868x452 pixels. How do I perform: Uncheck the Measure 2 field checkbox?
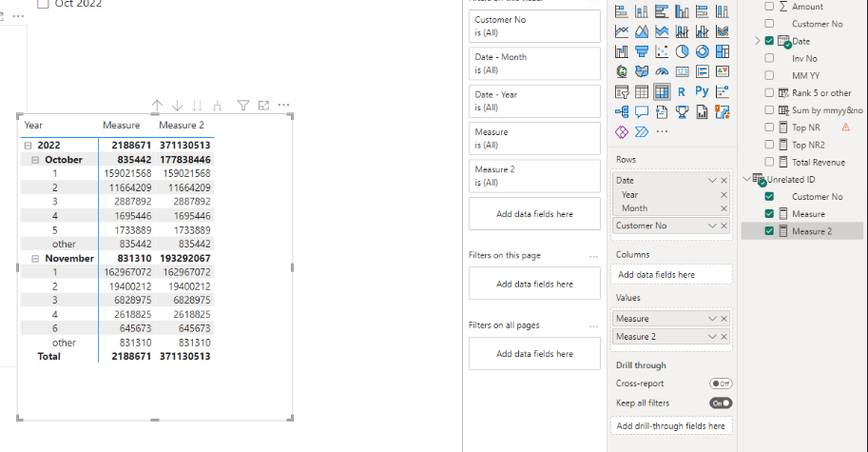[769, 231]
